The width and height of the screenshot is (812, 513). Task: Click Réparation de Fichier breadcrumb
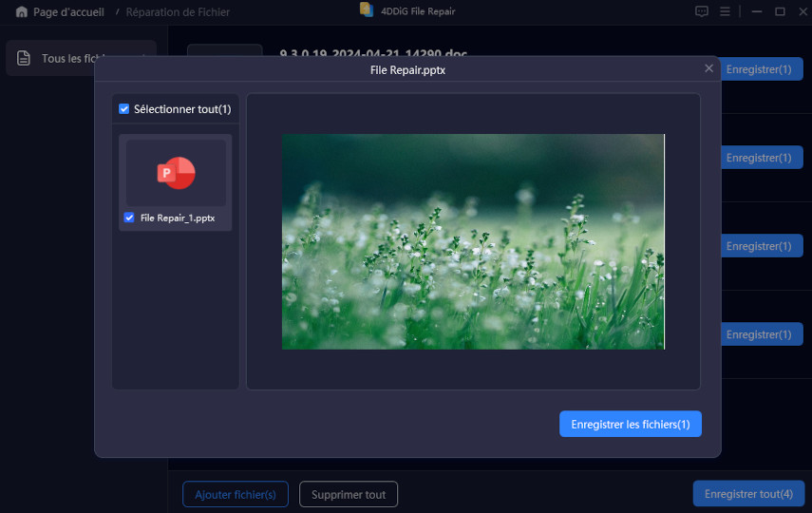pos(178,12)
